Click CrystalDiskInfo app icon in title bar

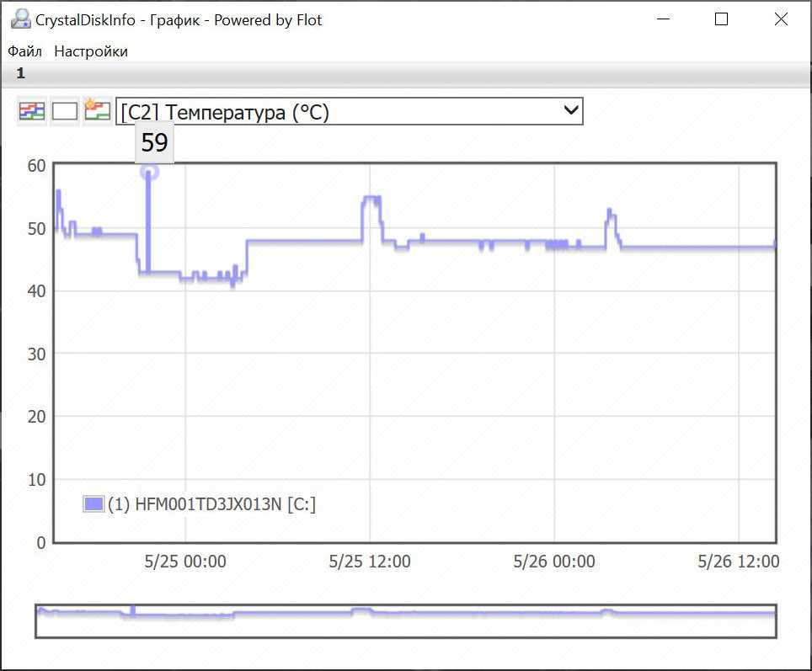19,19
